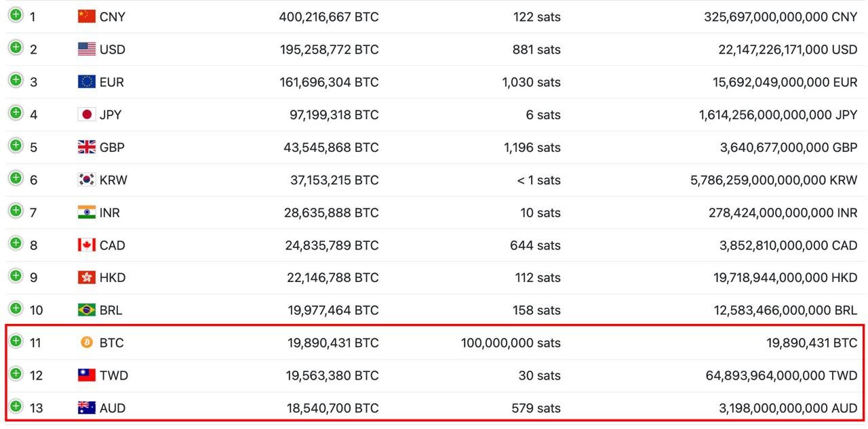Click the South Korea flag icon
868x429 pixels.
(87, 180)
